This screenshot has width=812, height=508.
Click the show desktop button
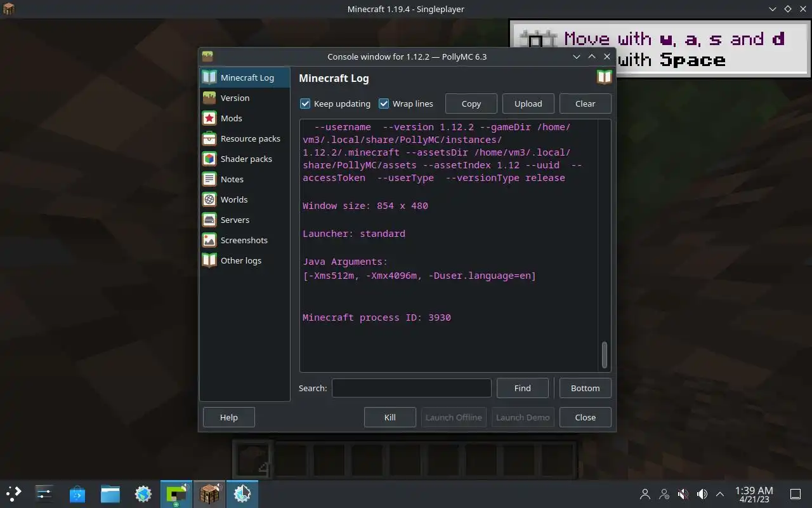click(x=796, y=494)
